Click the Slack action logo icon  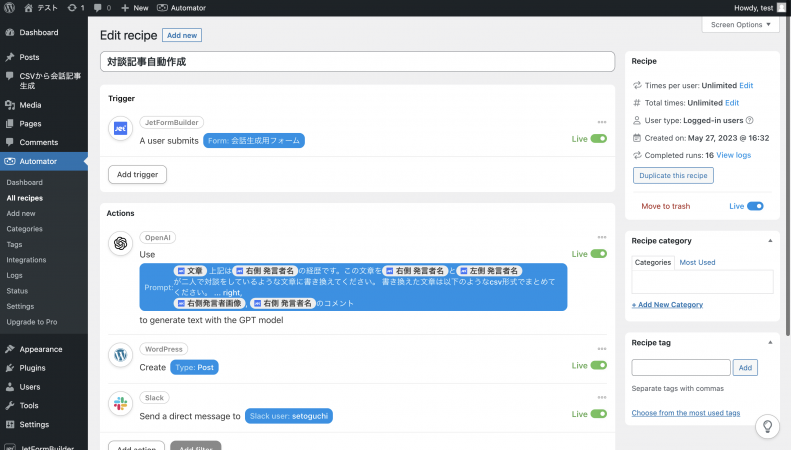[x=121, y=404]
